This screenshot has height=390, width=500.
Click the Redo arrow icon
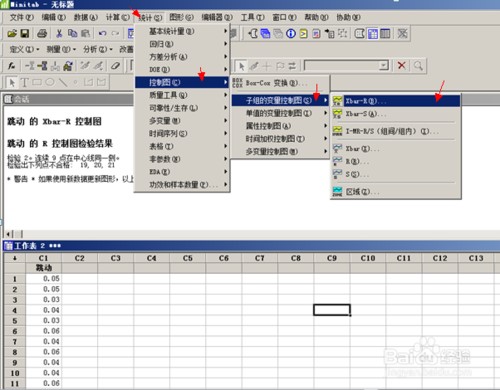[x=115, y=33]
